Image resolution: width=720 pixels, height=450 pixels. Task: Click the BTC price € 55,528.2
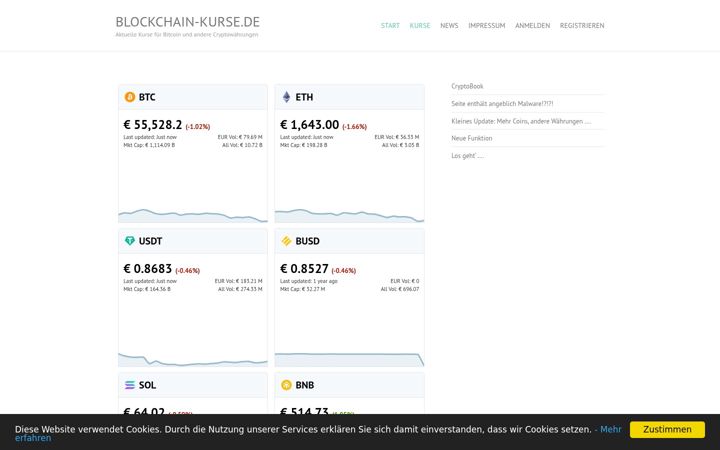(x=152, y=125)
